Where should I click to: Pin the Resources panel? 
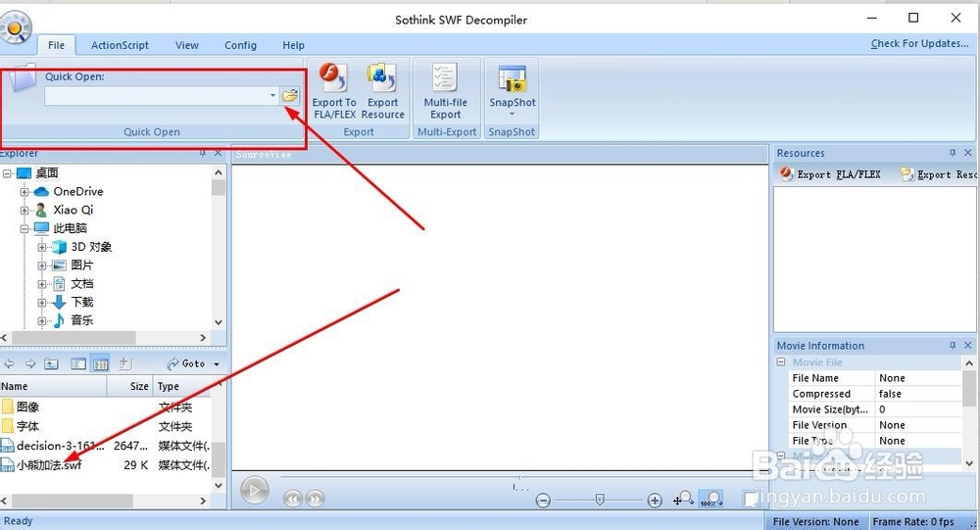pyautogui.click(x=953, y=153)
